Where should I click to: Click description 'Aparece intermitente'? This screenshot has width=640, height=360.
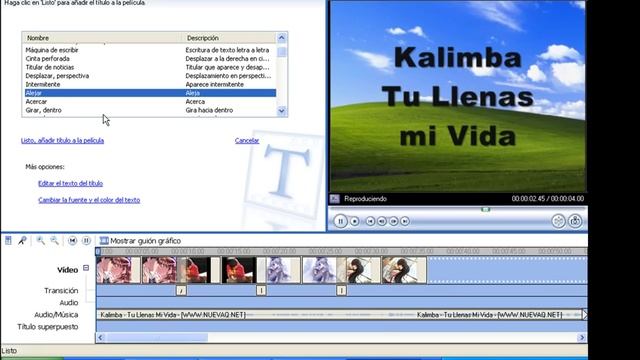click(215, 84)
